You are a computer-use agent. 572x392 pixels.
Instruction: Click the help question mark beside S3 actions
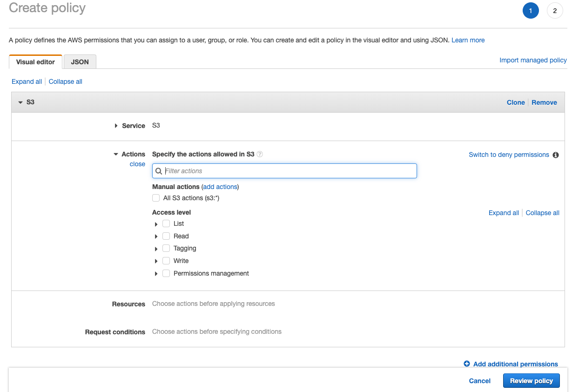260,154
